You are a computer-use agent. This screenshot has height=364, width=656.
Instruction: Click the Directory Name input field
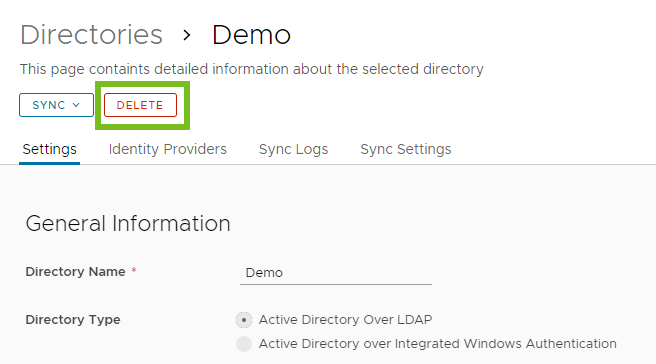click(336, 273)
